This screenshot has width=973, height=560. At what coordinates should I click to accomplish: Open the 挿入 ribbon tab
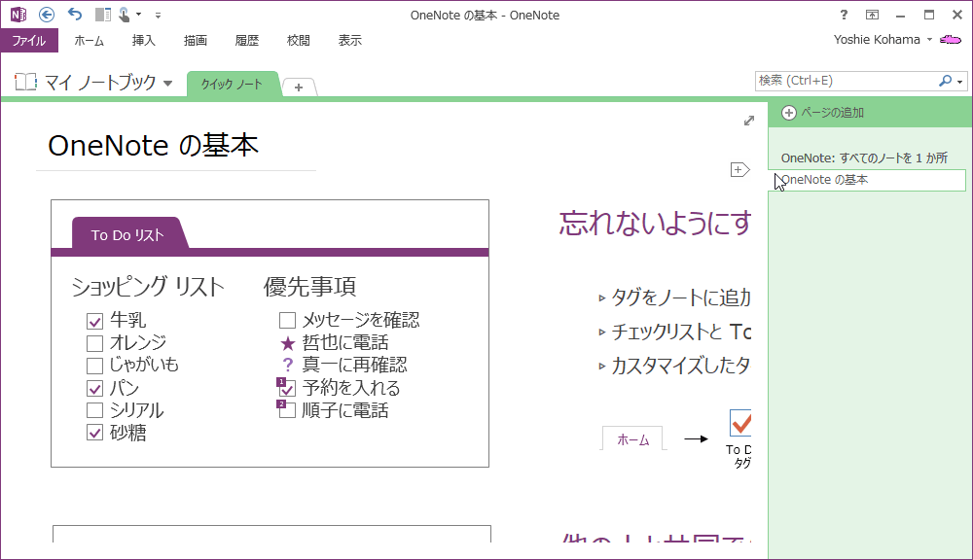143,40
